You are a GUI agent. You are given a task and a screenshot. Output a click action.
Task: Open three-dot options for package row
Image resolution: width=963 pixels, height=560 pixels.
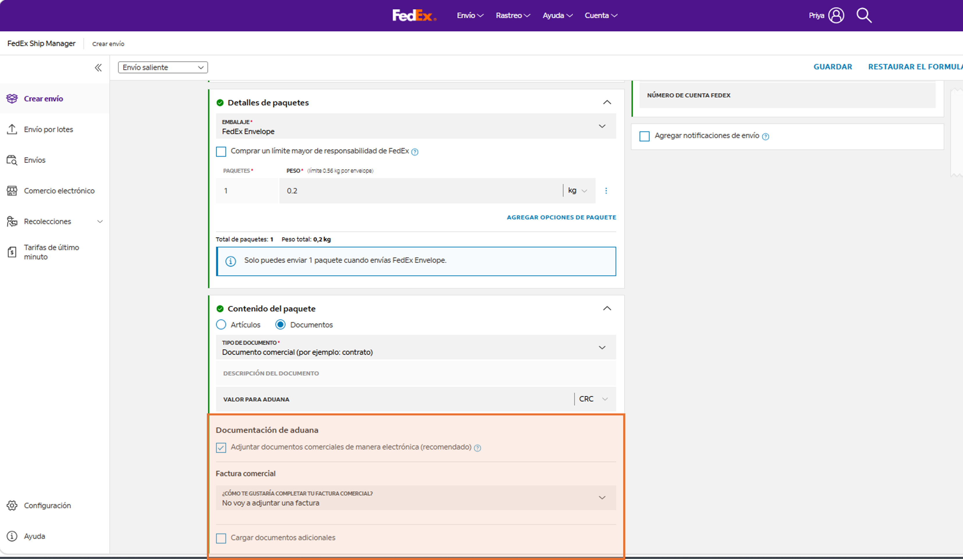click(x=606, y=191)
